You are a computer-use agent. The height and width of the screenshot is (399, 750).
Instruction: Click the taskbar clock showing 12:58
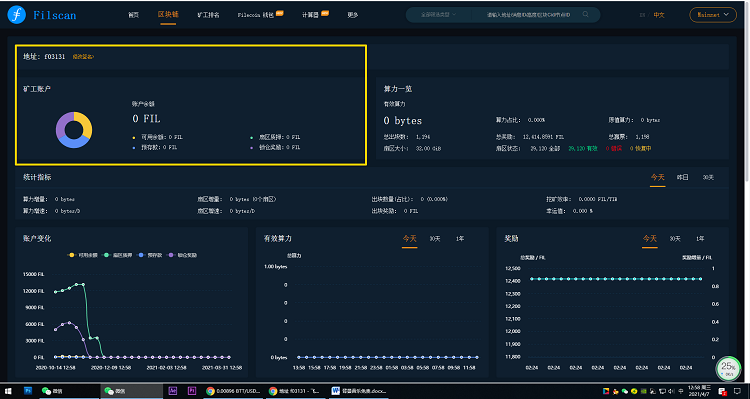tap(699, 391)
